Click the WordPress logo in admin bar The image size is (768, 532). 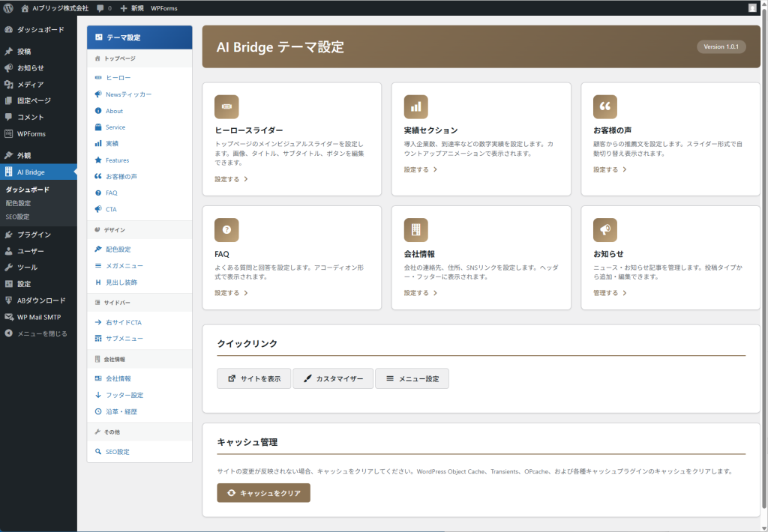[9, 7]
